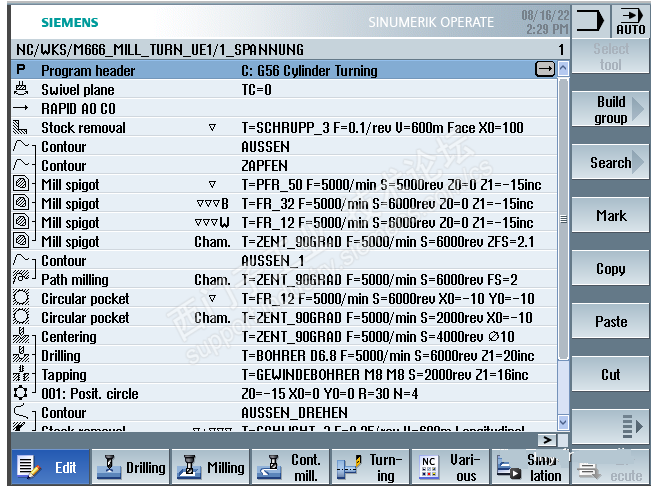Click the Stock removal SCHRUPP_3 icon
Image resolution: width=659 pixels, height=491 pixels.
[x=20, y=127]
